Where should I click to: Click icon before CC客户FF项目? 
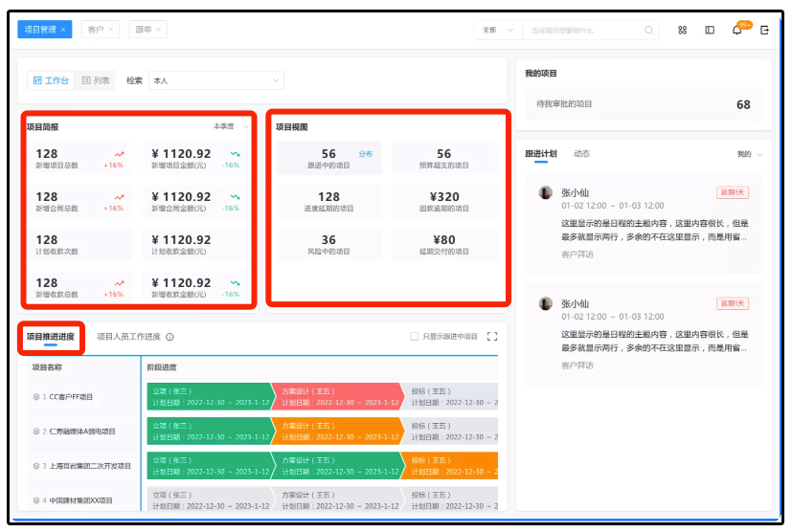tap(35, 397)
